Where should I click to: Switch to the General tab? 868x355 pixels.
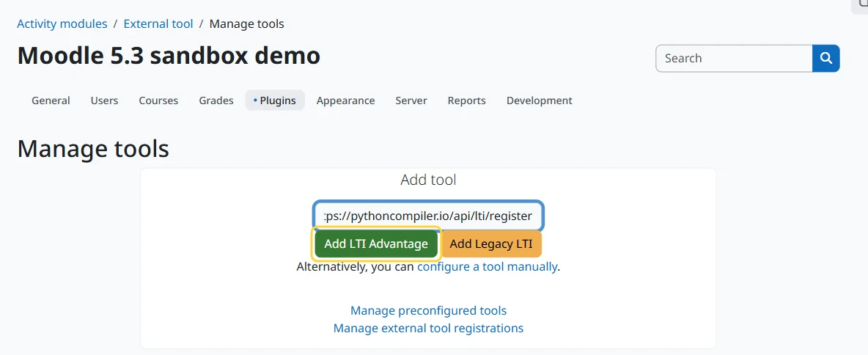click(x=51, y=100)
